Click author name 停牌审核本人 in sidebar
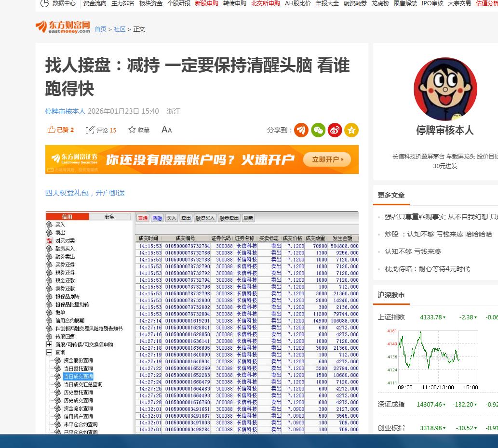The height and width of the screenshot is (448, 498). [445, 130]
